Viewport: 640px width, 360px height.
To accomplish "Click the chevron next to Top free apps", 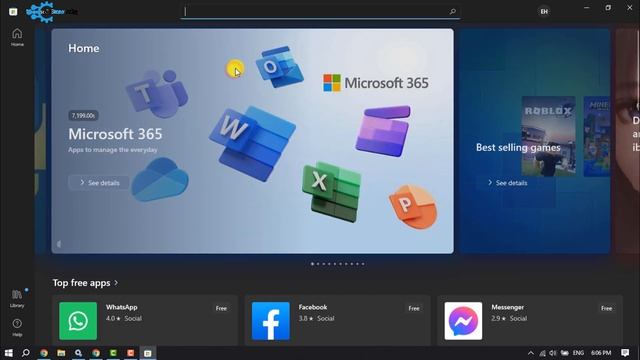I will (x=116, y=282).
